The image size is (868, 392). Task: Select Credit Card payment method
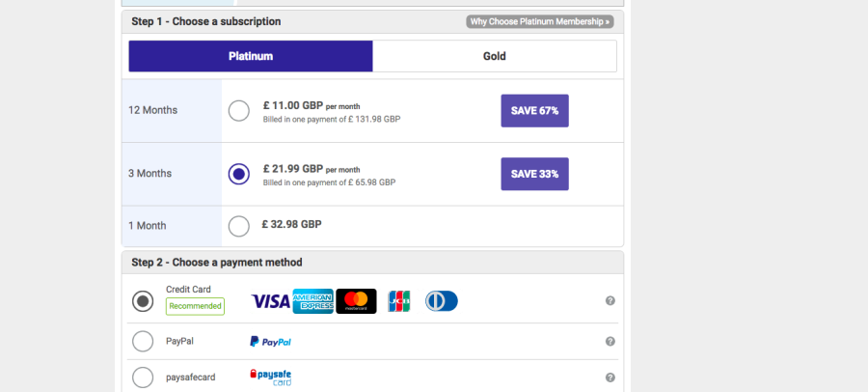pos(143,301)
